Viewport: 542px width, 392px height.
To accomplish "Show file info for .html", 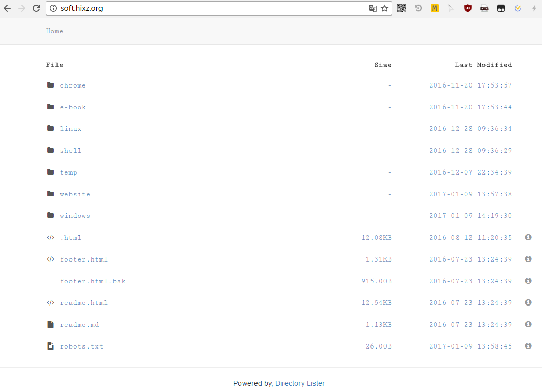I will [528, 237].
